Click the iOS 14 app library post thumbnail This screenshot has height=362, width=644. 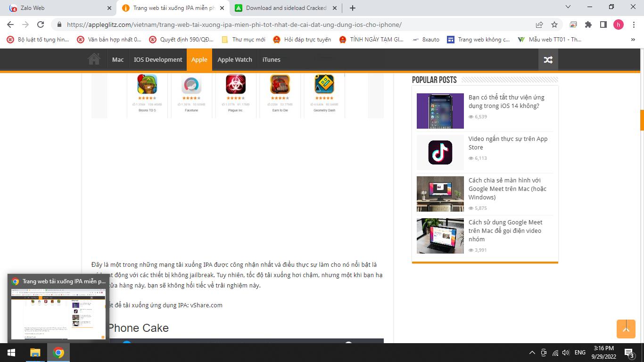click(x=440, y=111)
